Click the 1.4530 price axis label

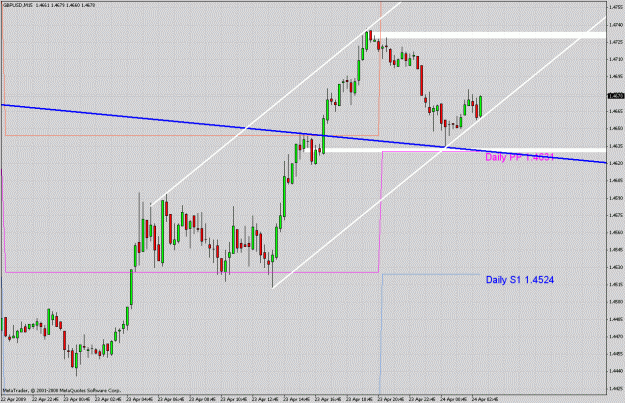616,267
